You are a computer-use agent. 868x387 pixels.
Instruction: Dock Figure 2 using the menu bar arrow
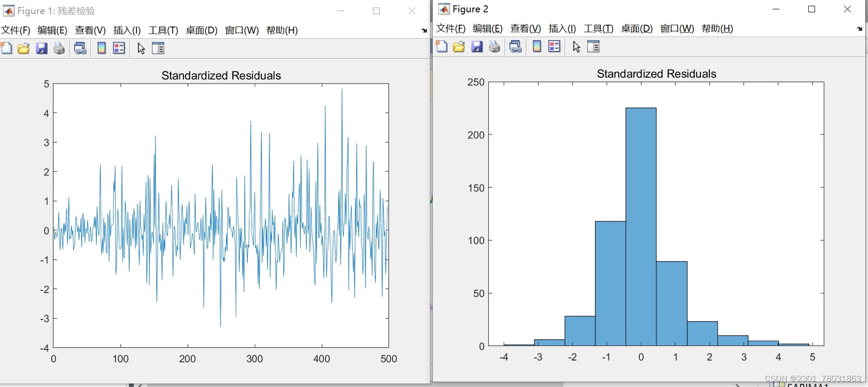coord(859,28)
